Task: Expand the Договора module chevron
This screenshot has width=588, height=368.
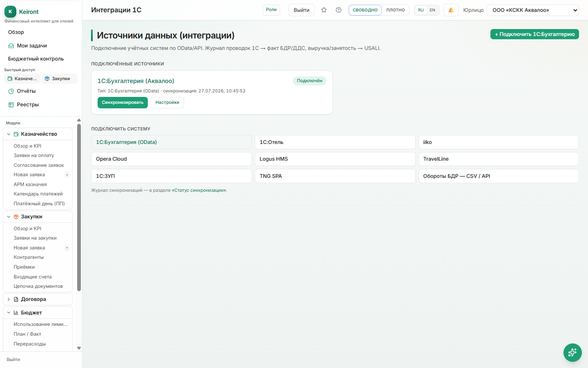Action: (9, 299)
